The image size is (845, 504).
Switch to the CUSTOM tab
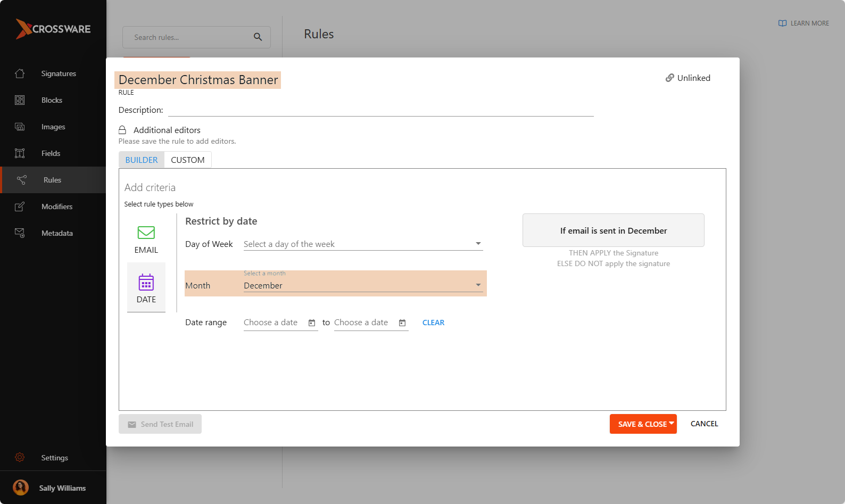187,160
